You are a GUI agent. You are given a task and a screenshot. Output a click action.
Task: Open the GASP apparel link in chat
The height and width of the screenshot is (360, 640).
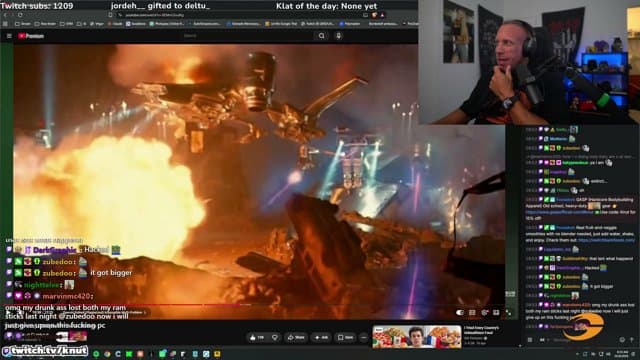560,212
